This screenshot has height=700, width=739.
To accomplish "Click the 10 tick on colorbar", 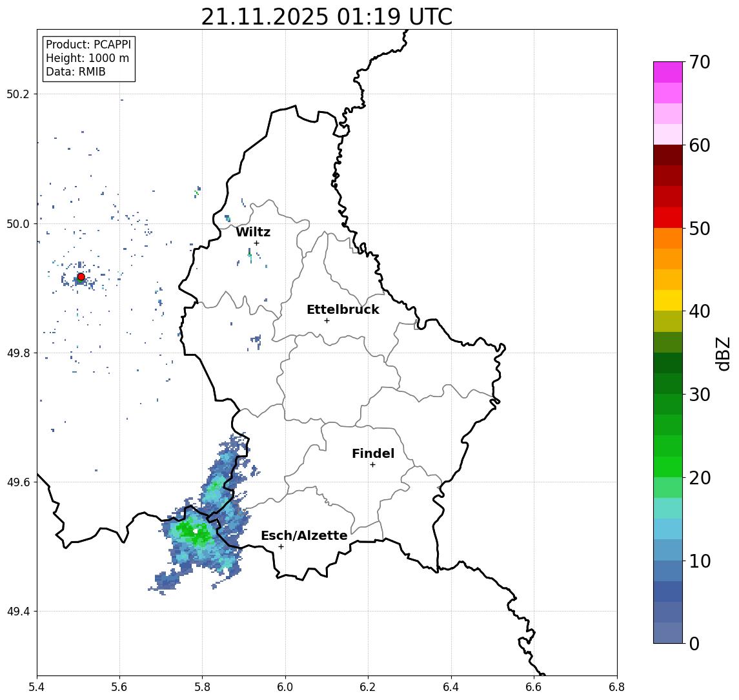I will (x=700, y=561).
